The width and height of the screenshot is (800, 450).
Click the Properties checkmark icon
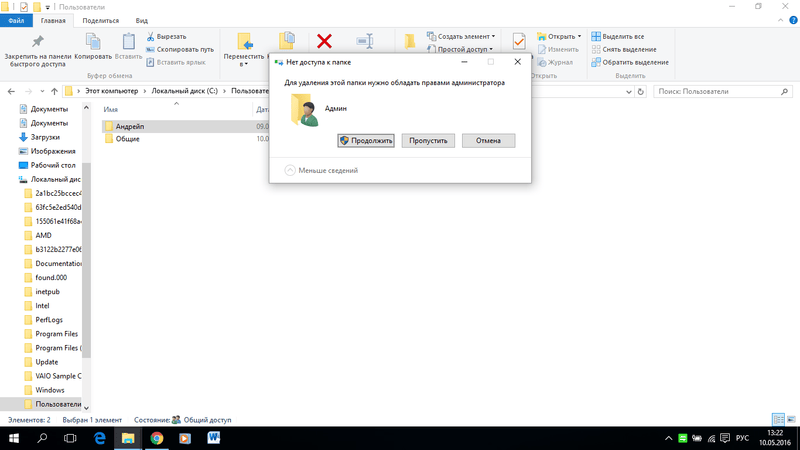point(519,41)
